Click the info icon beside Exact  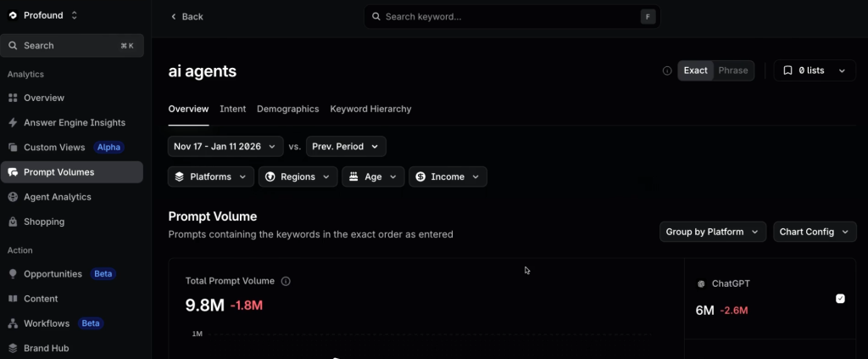pos(667,71)
